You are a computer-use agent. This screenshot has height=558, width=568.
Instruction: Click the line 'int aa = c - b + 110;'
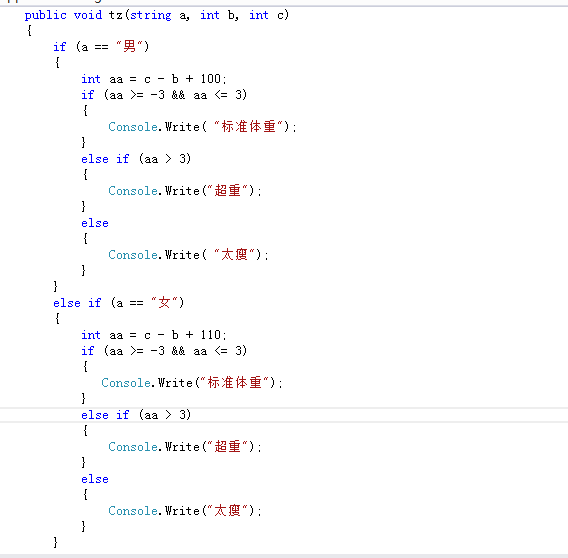(x=154, y=334)
